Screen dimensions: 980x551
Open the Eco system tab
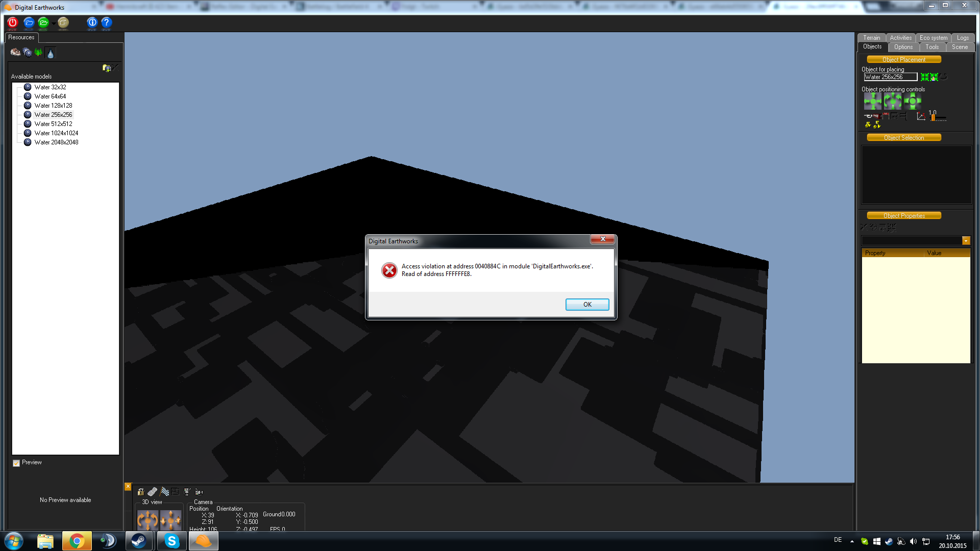coord(933,38)
